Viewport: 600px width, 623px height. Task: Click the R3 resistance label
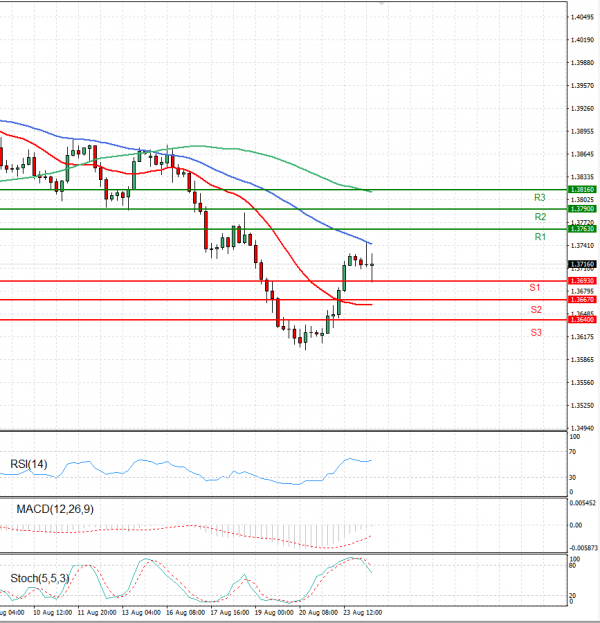540,197
